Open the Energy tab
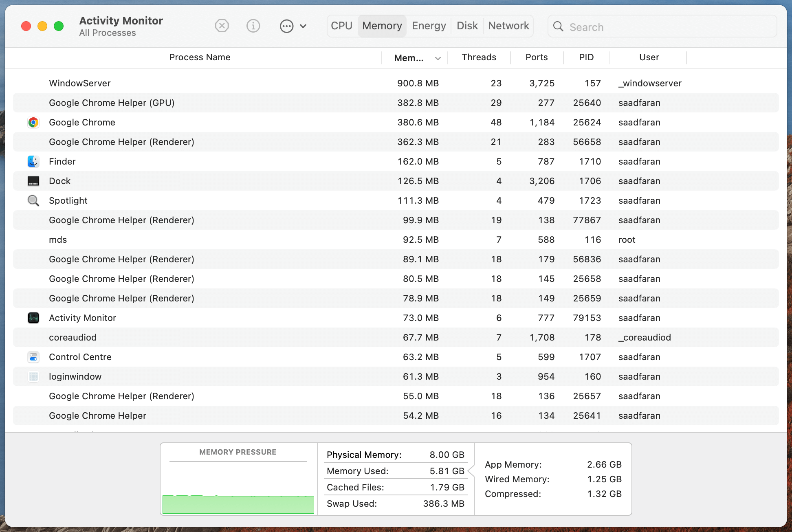This screenshot has height=532, width=792. pyautogui.click(x=429, y=26)
